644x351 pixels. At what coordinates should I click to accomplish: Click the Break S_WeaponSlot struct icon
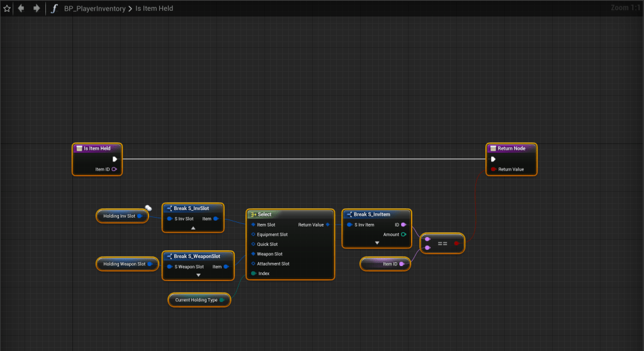pyautogui.click(x=169, y=257)
